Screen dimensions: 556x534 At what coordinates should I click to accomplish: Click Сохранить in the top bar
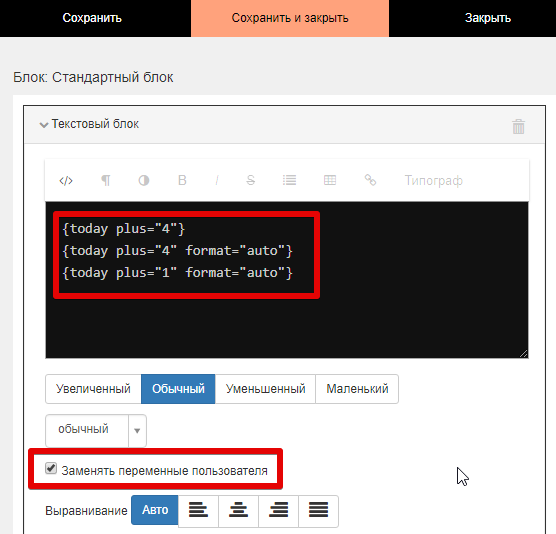click(92, 18)
